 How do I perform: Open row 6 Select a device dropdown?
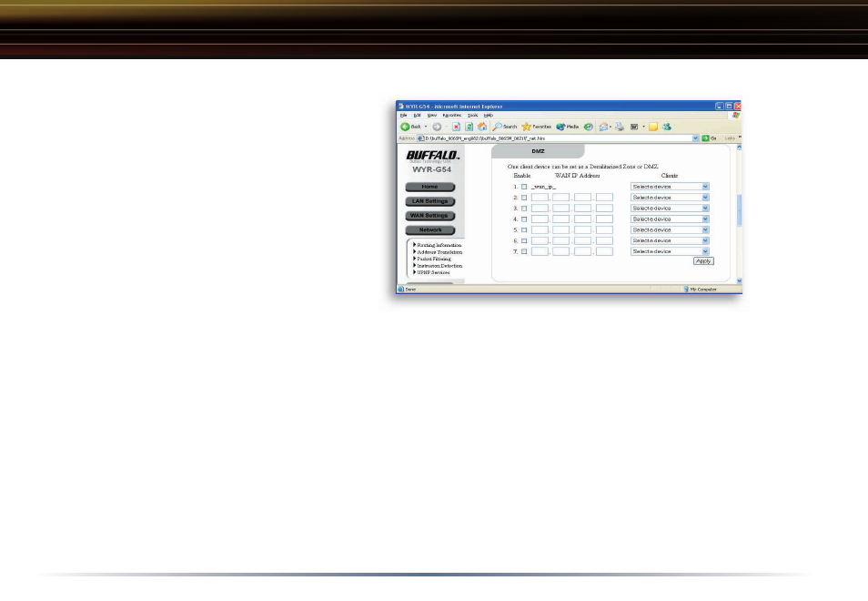tap(670, 240)
